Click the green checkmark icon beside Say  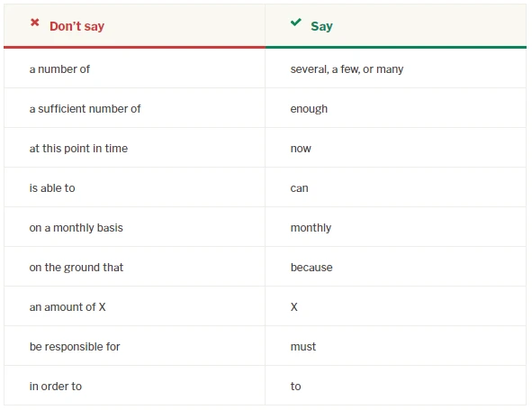296,23
